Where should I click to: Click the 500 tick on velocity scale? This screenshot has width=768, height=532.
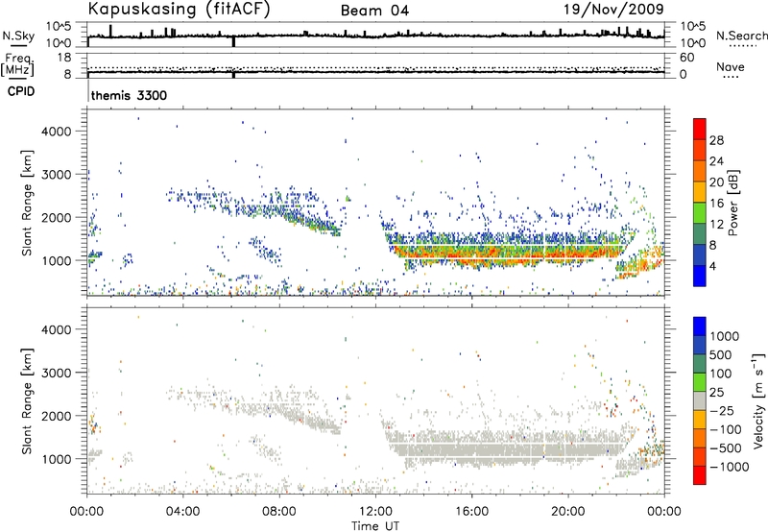point(721,354)
